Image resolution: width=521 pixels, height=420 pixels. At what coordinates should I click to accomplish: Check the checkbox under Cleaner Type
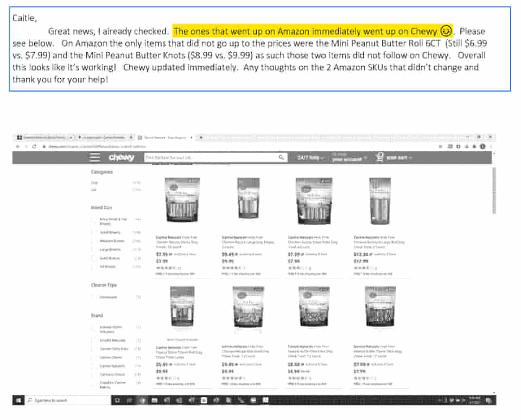(x=94, y=297)
